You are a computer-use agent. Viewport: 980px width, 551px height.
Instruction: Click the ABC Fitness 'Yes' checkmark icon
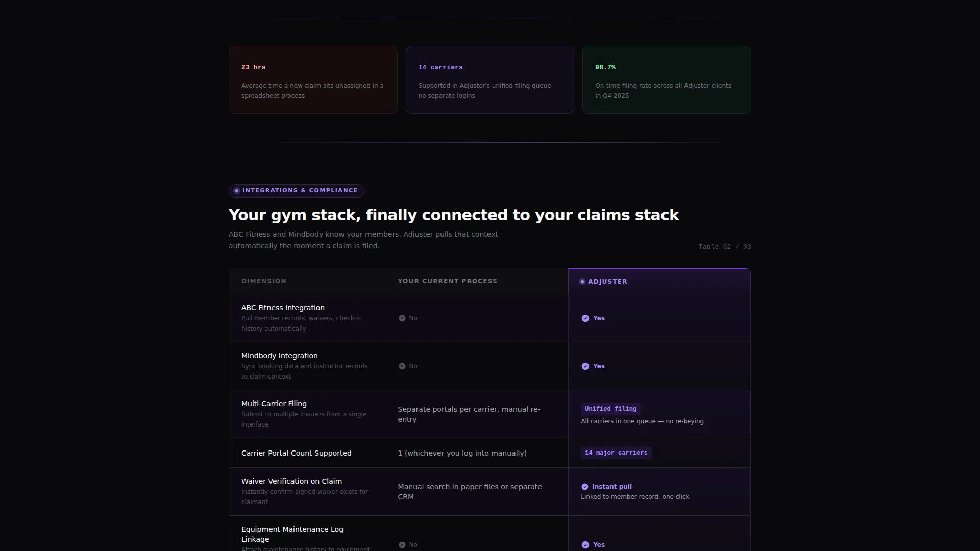tap(585, 318)
